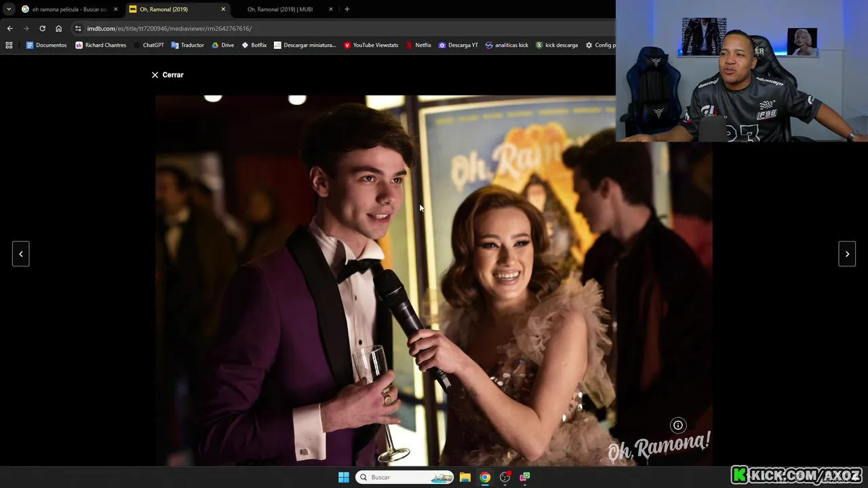868x488 pixels.
Task: Switch to the 'Oh, Ramona! (2019) | MUBI' tab
Action: click(x=279, y=9)
